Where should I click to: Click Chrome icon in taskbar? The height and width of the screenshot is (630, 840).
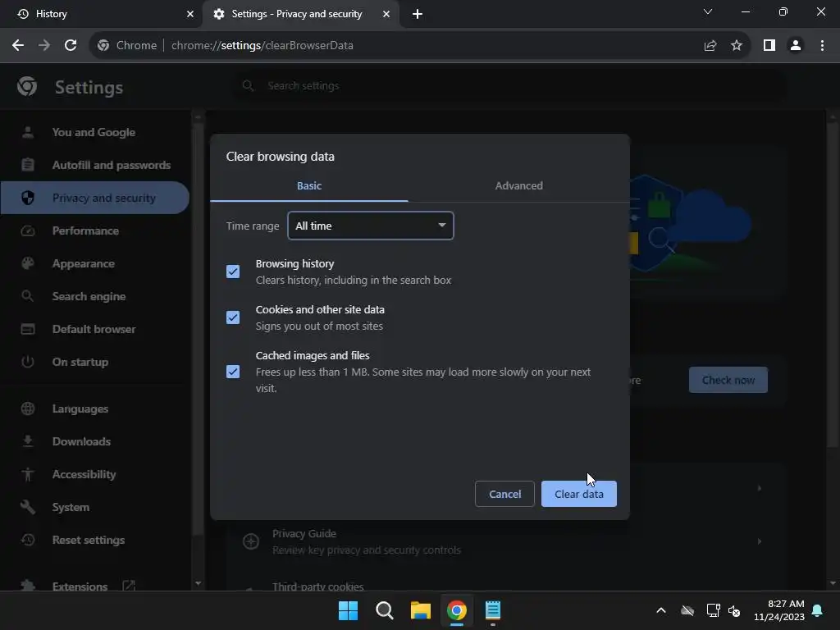pos(457,610)
